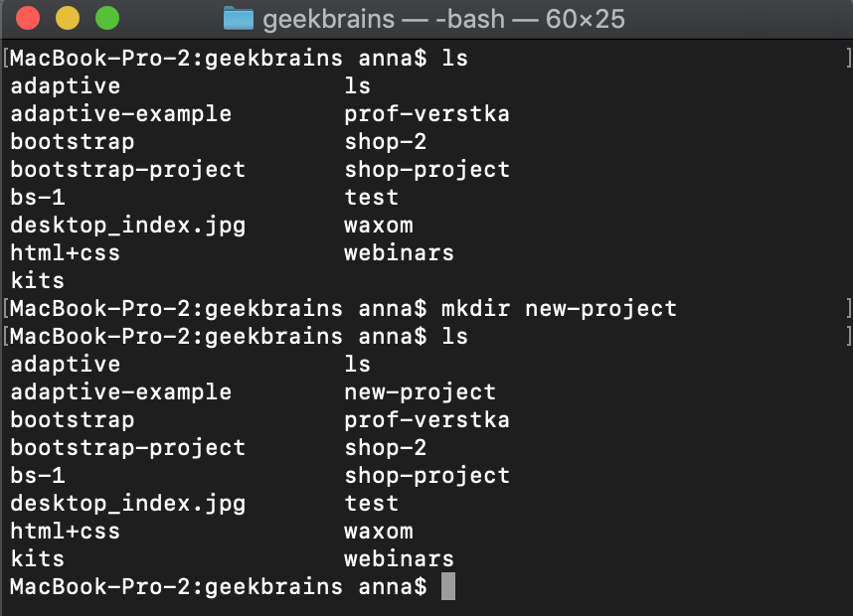The height and width of the screenshot is (616, 853).
Task: Click the window title text "geekbrains — -bash — 60×25"
Action: 443,19
